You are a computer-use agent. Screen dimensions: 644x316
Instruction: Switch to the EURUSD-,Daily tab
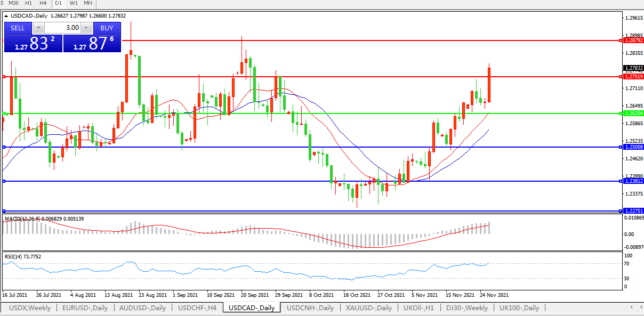click(x=85, y=307)
